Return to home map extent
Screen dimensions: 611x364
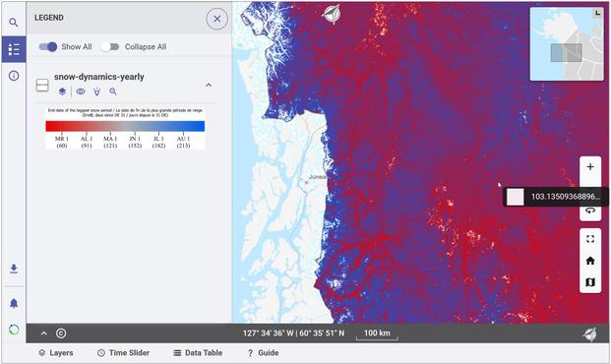[x=590, y=261]
